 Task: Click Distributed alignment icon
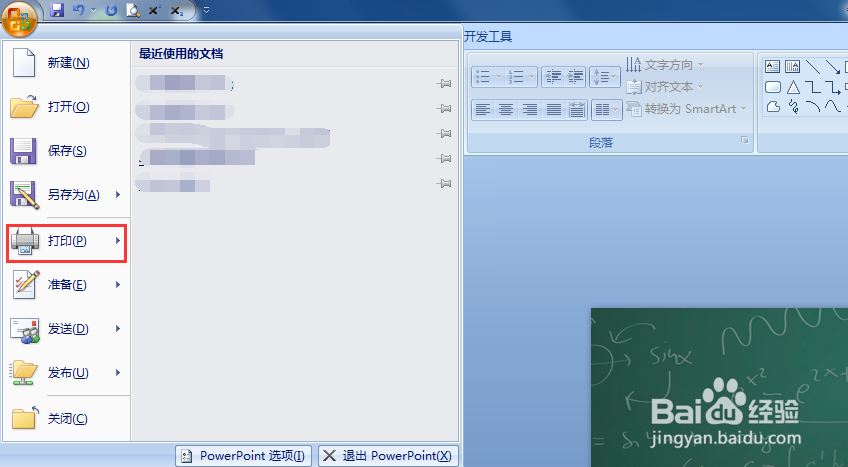point(577,110)
